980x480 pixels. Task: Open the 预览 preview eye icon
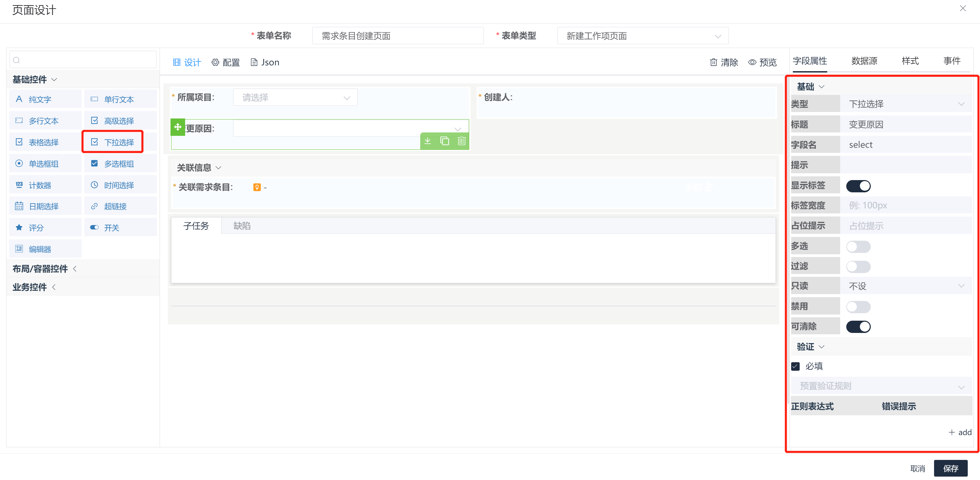point(762,62)
